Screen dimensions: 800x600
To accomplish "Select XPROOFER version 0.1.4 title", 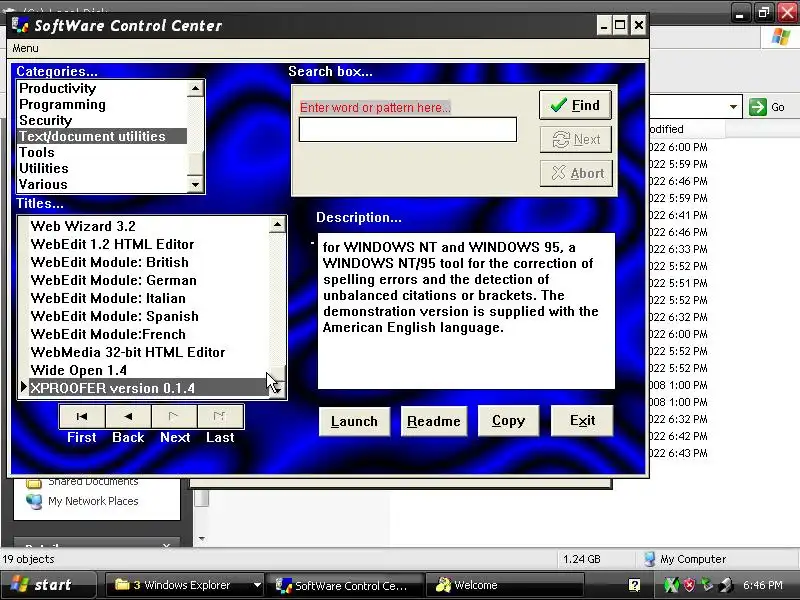I will [148, 388].
